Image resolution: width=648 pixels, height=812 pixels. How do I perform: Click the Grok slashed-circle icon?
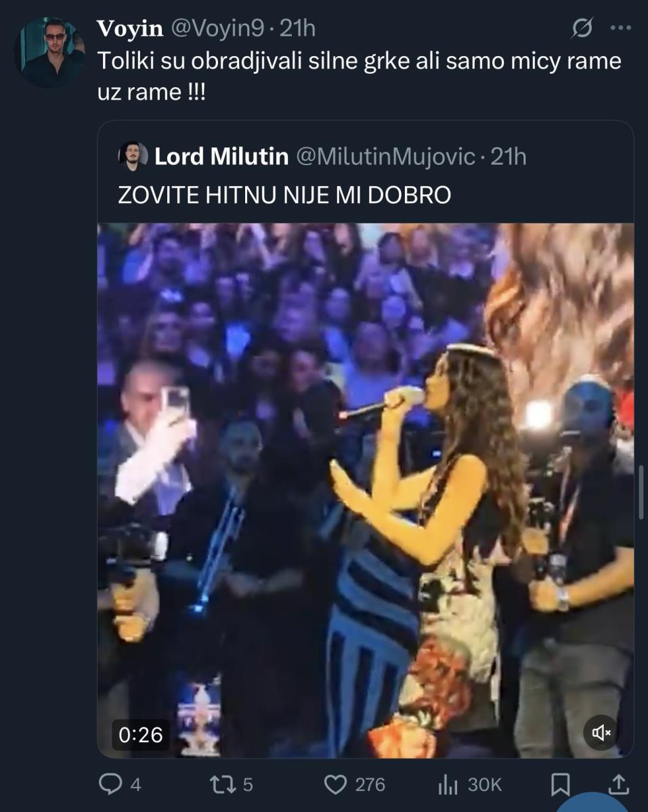pos(582,28)
